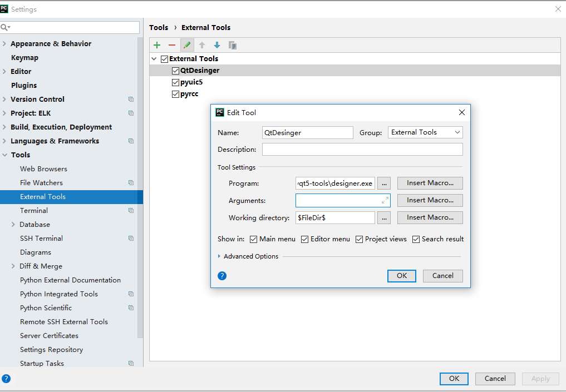Insert Macro for the Program field
Image resolution: width=566 pixels, height=392 pixels.
click(430, 183)
